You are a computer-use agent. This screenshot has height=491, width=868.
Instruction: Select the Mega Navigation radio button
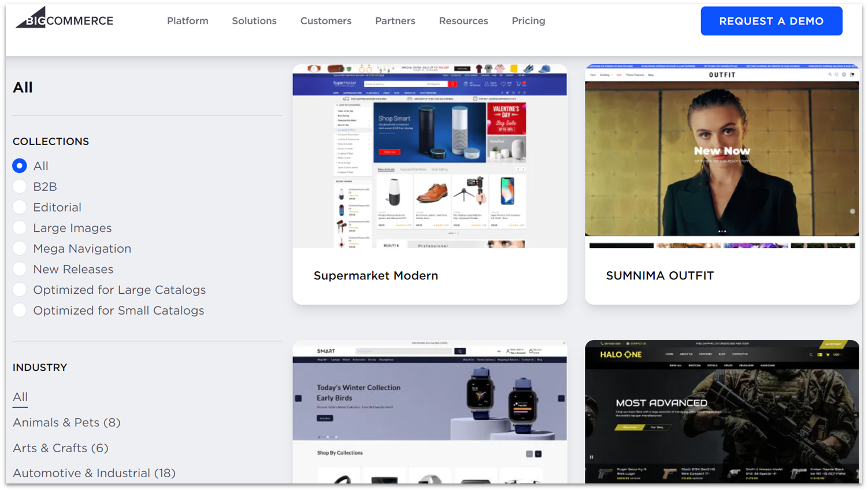click(20, 249)
